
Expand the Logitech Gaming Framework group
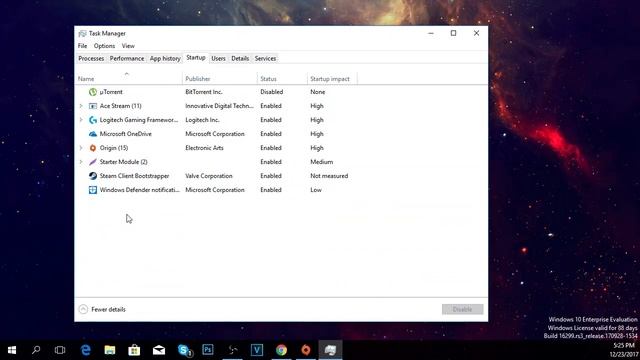click(81, 120)
